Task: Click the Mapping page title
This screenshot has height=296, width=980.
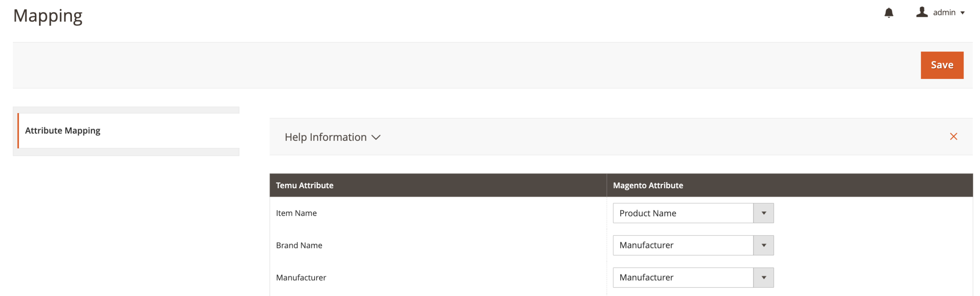Action: pos(47,15)
